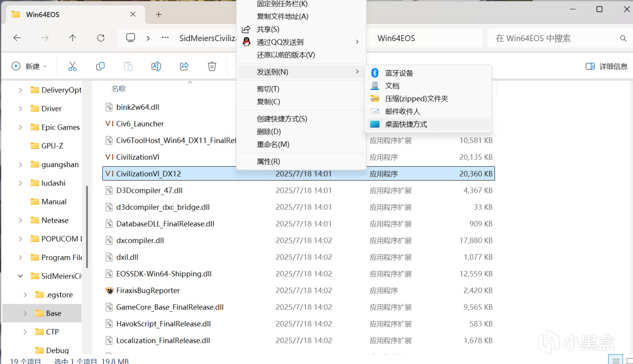
Task: Click the Paste clipboard icon in the toolbar
Action: (x=128, y=66)
